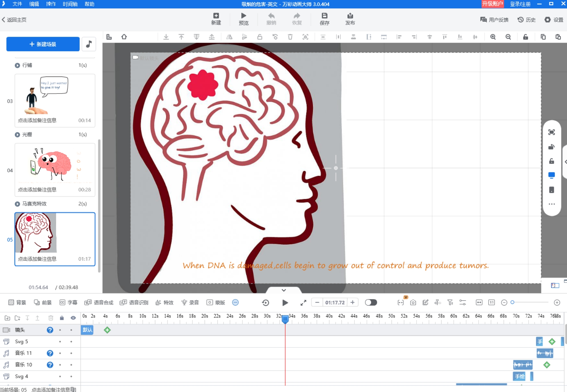Open the 帮助 menu
The width and height of the screenshot is (567, 392).
click(x=89, y=4)
